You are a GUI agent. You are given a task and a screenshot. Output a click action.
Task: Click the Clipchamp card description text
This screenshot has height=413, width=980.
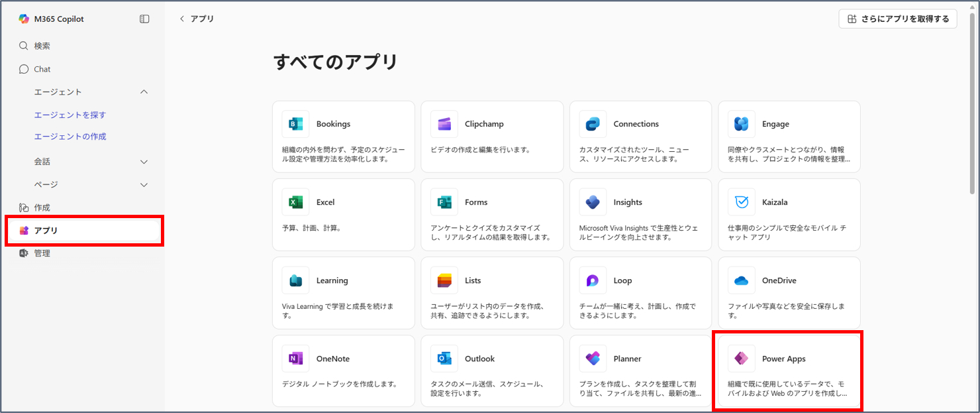tap(481, 150)
